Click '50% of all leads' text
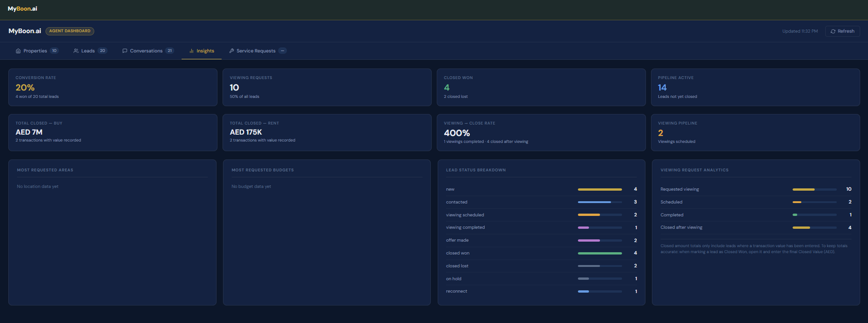 [x=244, y=96]
